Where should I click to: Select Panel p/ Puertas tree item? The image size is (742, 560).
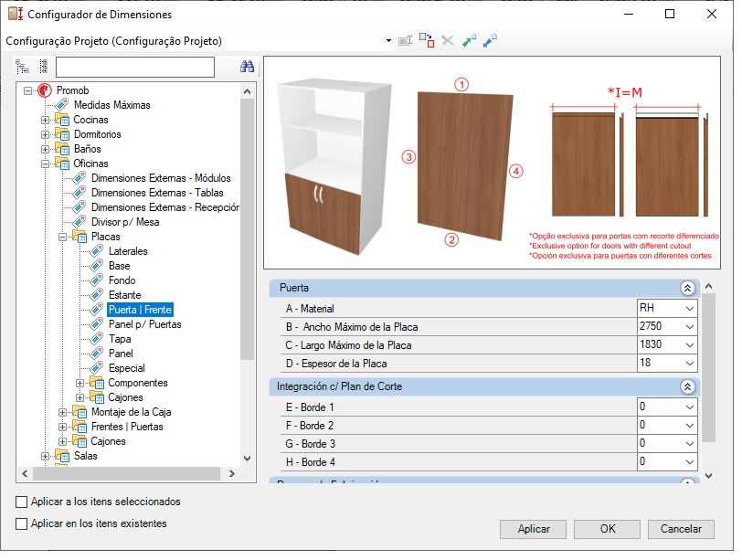144,324
